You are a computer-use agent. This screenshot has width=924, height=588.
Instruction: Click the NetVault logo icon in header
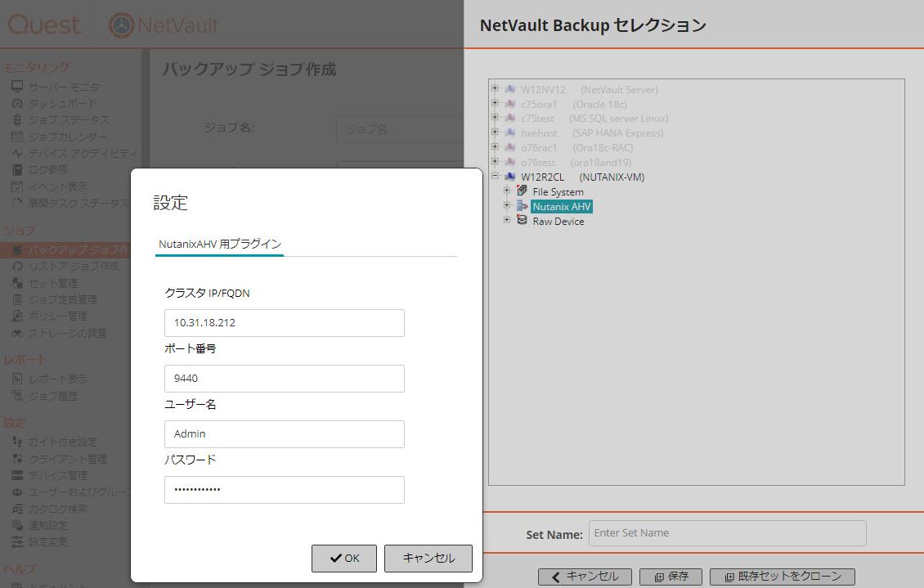[121, 25]
